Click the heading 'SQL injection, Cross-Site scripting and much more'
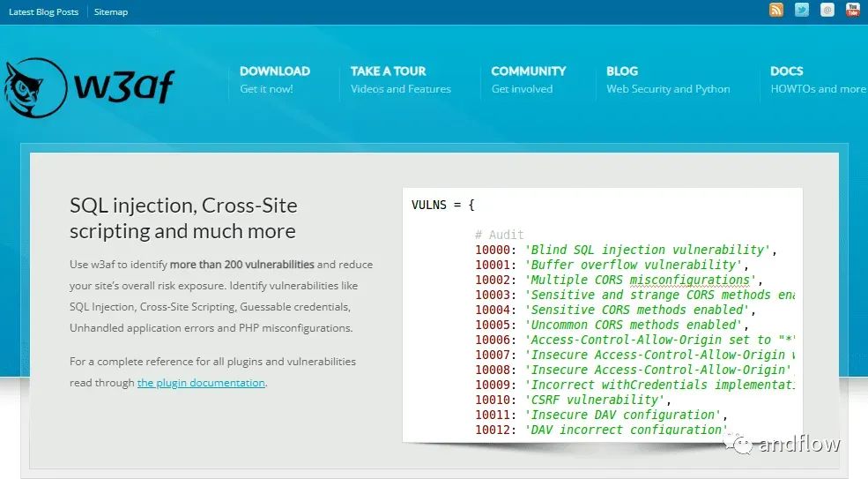The image size is (868, 479). (183, 218)
